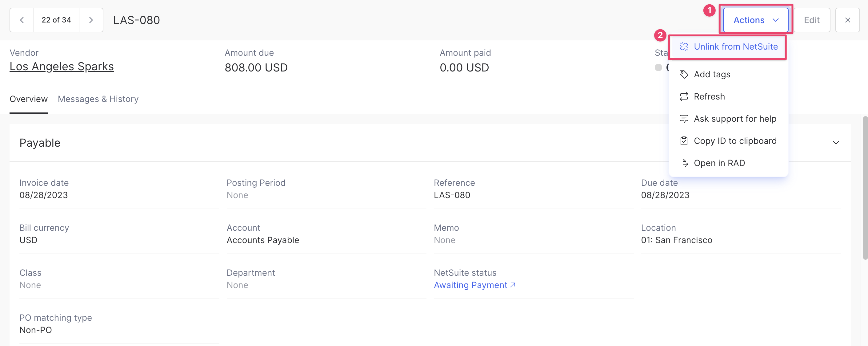This screenshot has height=346, width=868.
Task: Collapse the Payable section chevron
Action: pyautogui.click(x=836, y=143)
